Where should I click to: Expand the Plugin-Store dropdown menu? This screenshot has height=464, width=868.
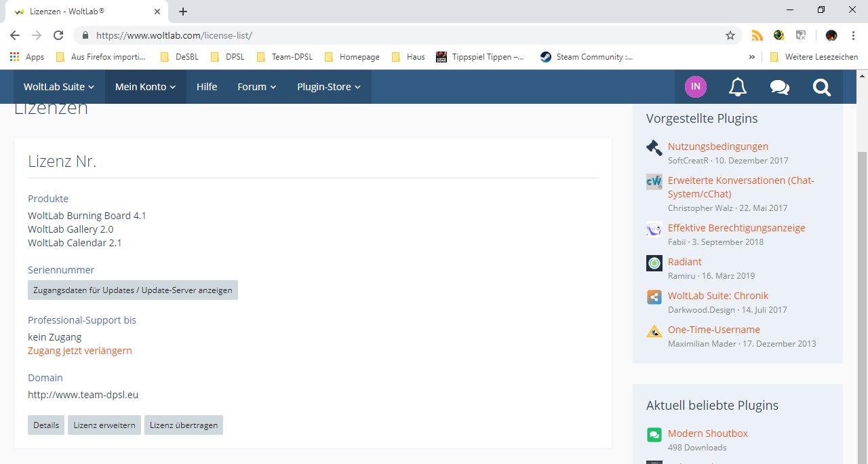click(329, 87)
